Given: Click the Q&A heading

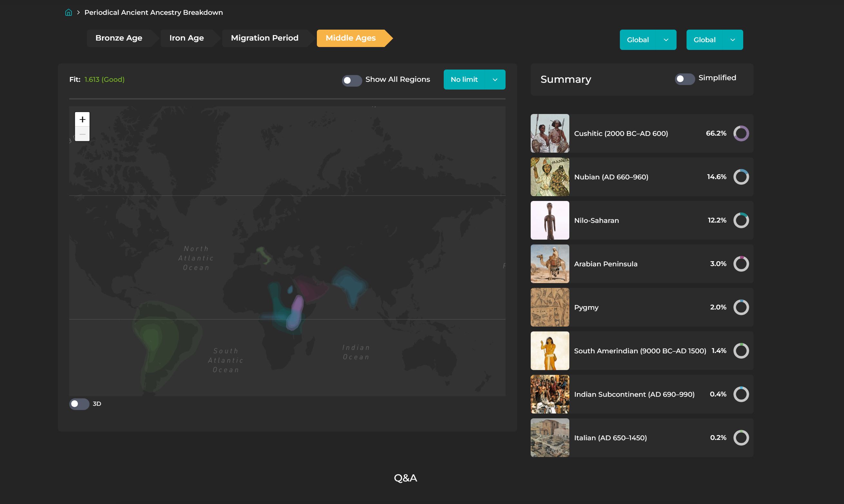Looking at the screenshot, I should [x=405, y=478].
